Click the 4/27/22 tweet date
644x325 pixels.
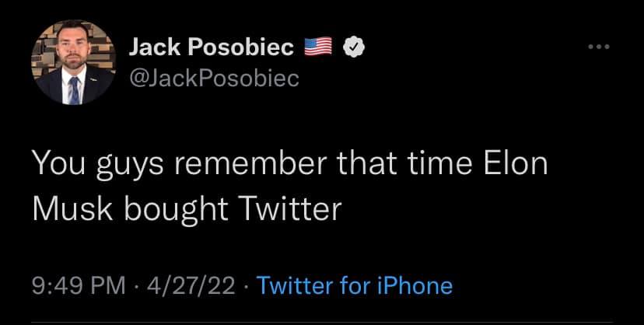pyautogui.click(x=188, y=285)
